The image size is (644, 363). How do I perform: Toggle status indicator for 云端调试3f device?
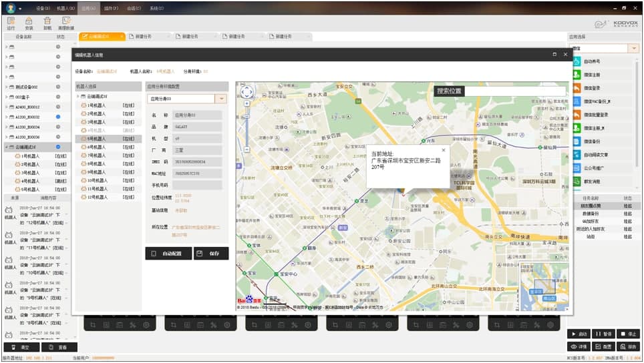click(x=58, y=147)
